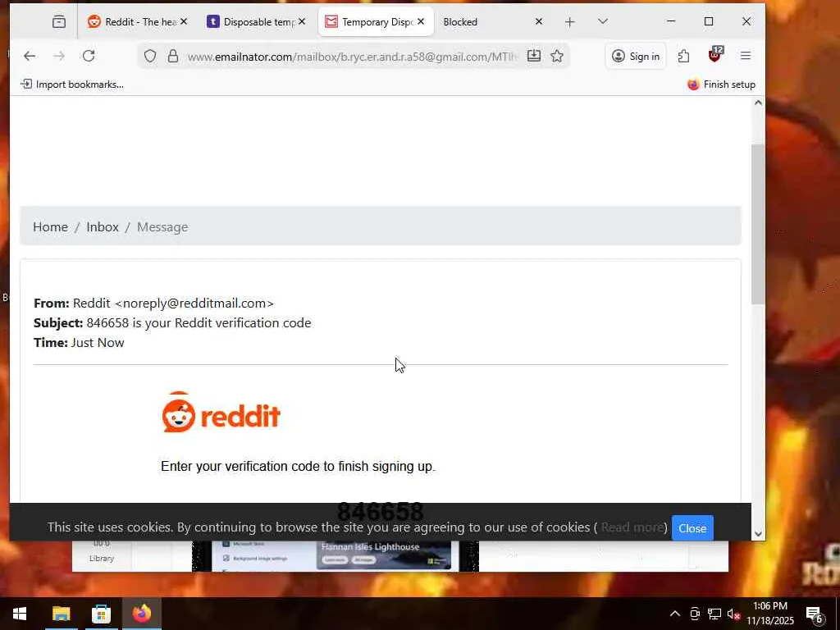Open the tracking protection shield icon

(x=151, y=57)
